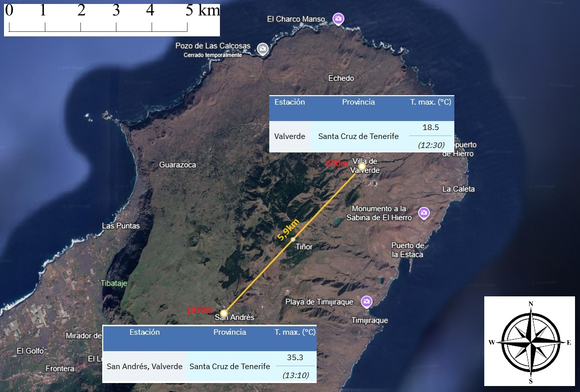Select the Echedo place label

[341, 78]
